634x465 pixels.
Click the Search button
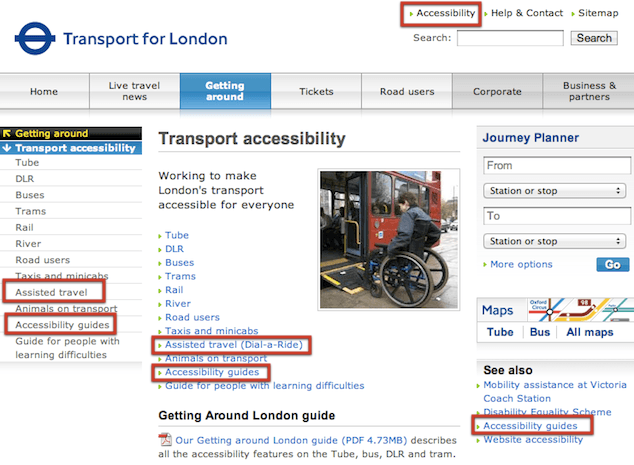pyautogui.click(x=594, y=38)
